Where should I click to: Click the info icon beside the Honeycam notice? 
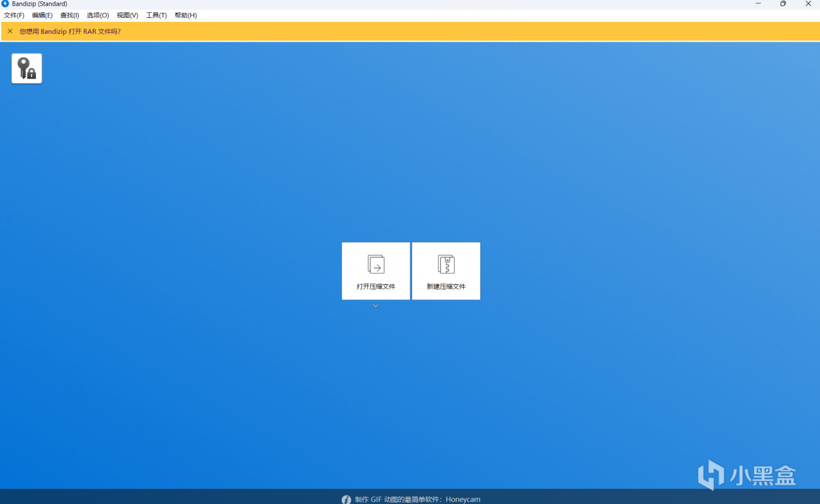pyautogui.click(x=346, y=500)
